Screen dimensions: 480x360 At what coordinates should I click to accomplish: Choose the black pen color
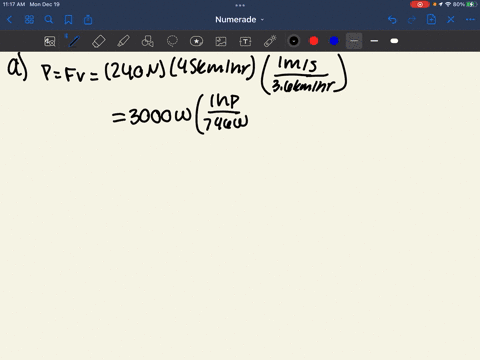coord(294,41)
